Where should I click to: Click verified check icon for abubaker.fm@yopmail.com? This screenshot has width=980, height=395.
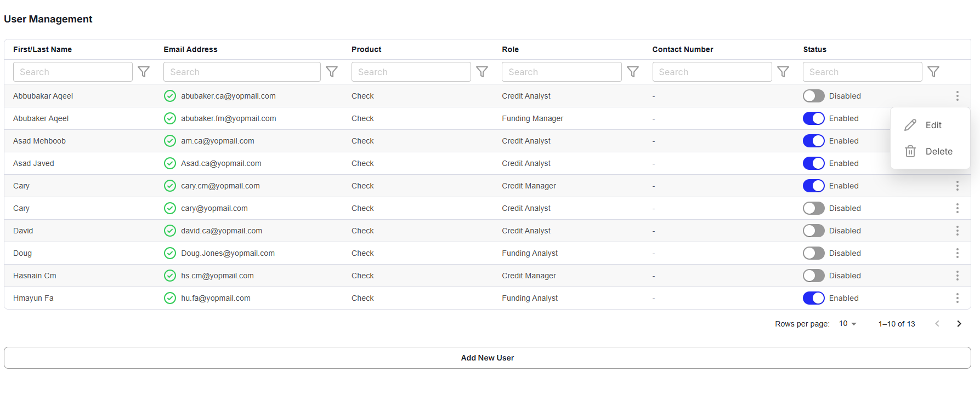point(170,118)
